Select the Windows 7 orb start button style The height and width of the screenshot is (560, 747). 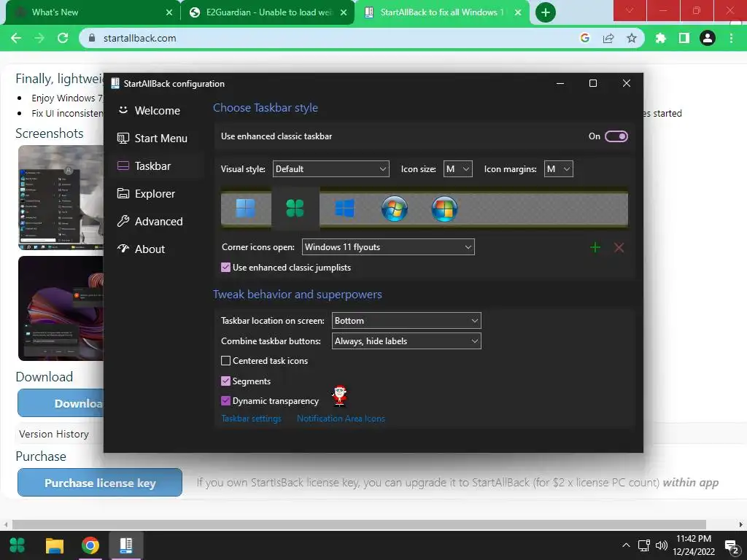click(x=395, y=209)
